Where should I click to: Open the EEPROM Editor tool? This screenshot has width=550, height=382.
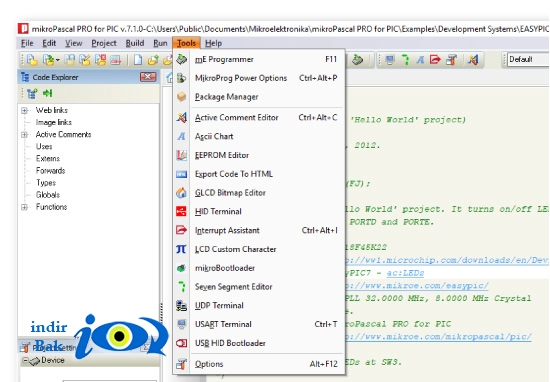tap(259, 155)
